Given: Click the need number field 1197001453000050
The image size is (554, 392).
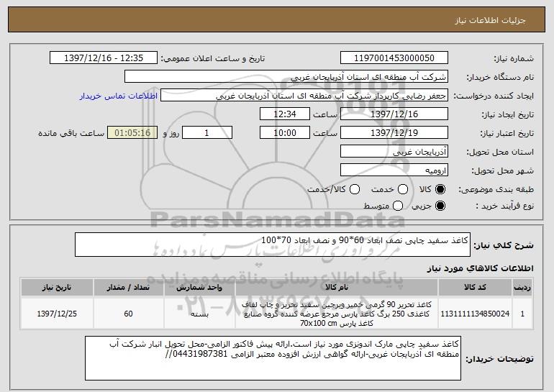Looking at the screenshot, I should [394, 58].
